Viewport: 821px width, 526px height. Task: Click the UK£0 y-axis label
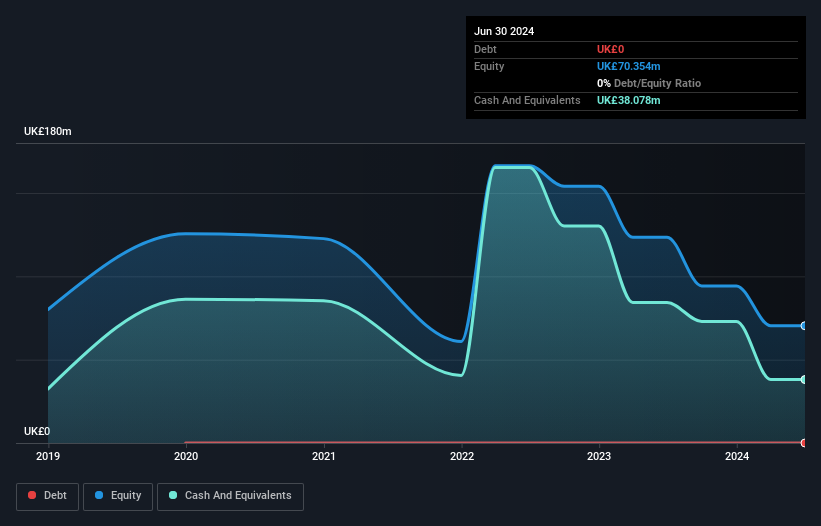pyautogui.click(x=37, y=431)
